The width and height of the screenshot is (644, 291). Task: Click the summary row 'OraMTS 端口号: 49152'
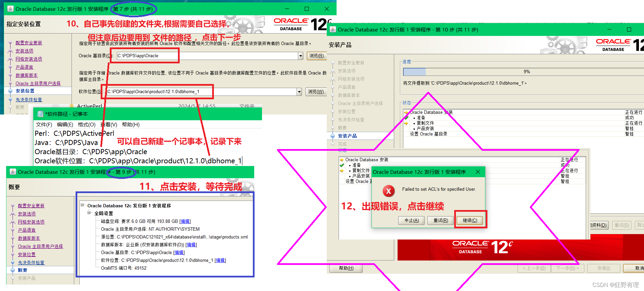coord(124,268)
